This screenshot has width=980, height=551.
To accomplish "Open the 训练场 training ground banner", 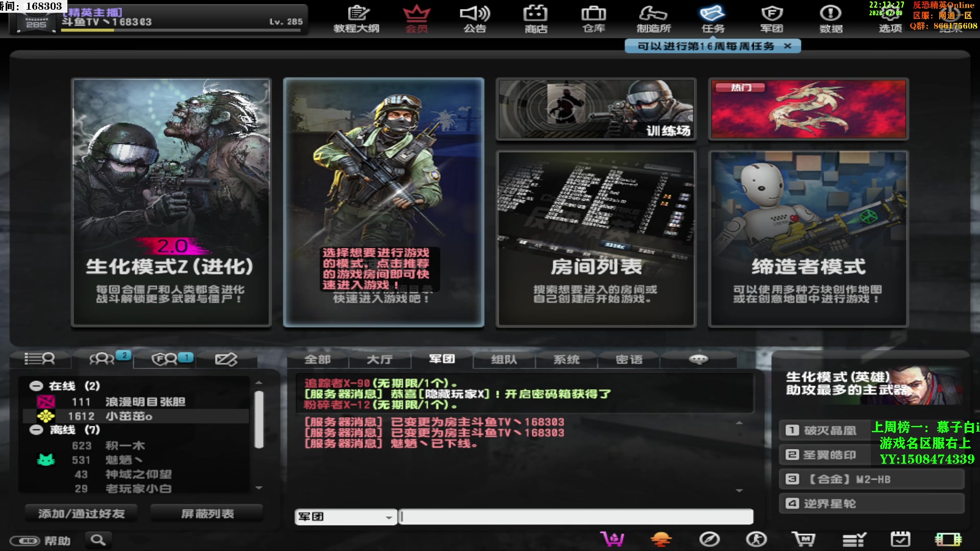I will 596,109.
